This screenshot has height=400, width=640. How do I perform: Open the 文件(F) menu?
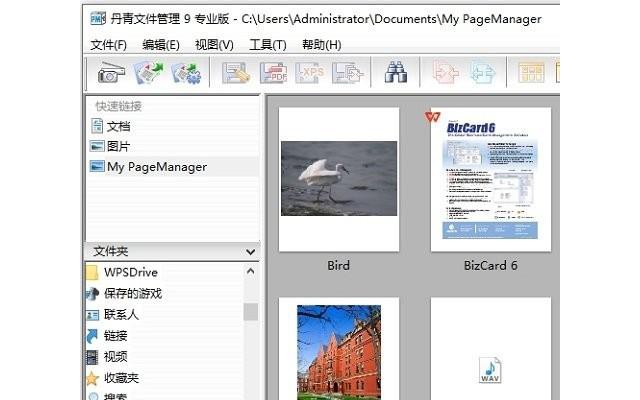coord(108,44)
